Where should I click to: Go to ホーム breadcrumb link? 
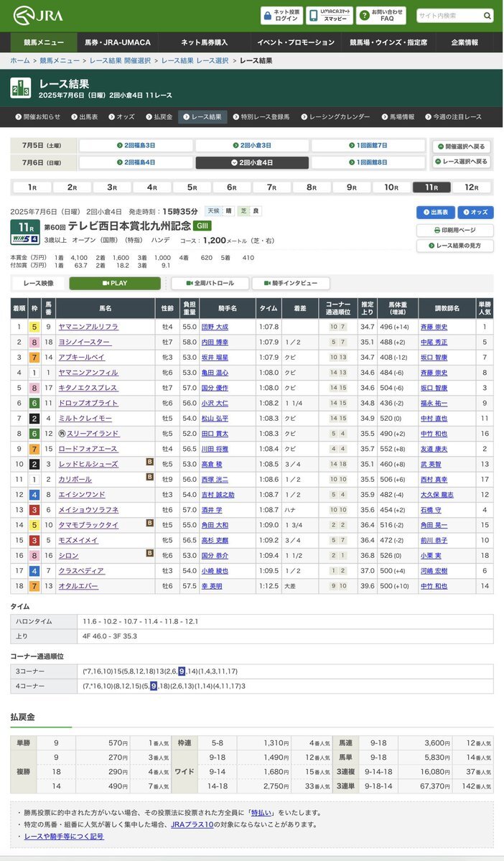(19, 60)
